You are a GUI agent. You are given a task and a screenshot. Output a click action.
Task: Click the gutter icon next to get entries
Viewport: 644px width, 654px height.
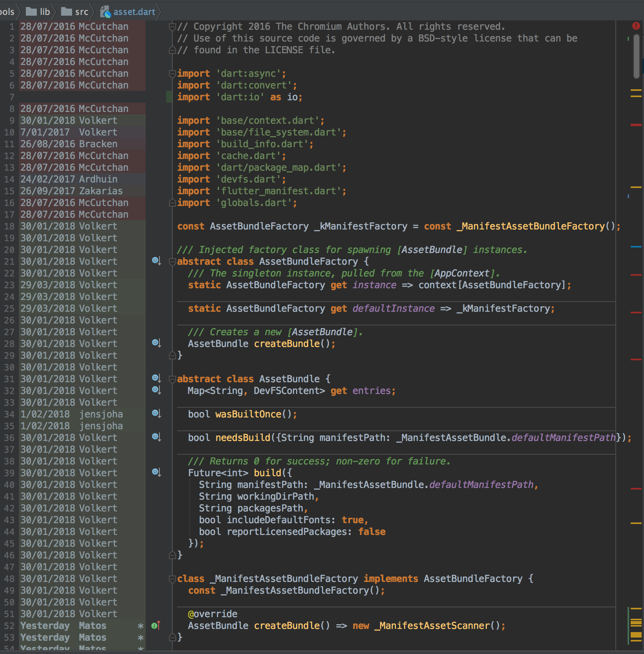[x=156, y=390]
